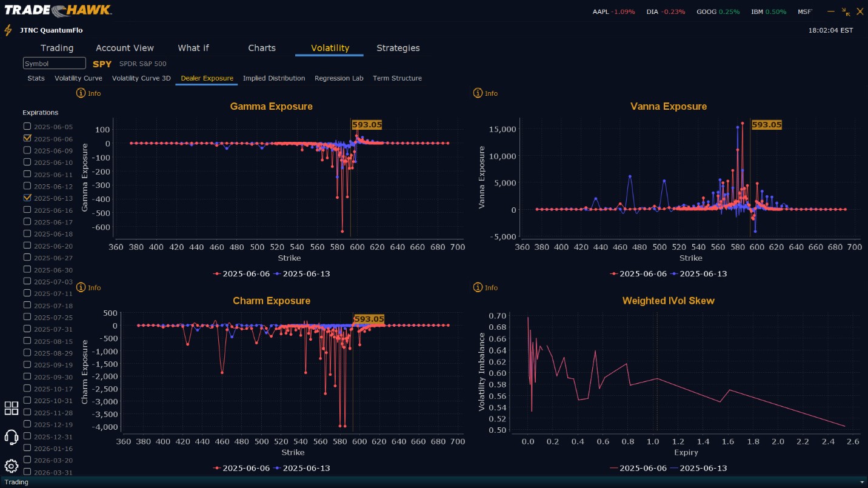
Task: Enable the 2025-06-12 expiration
Action: click(27, 186)
